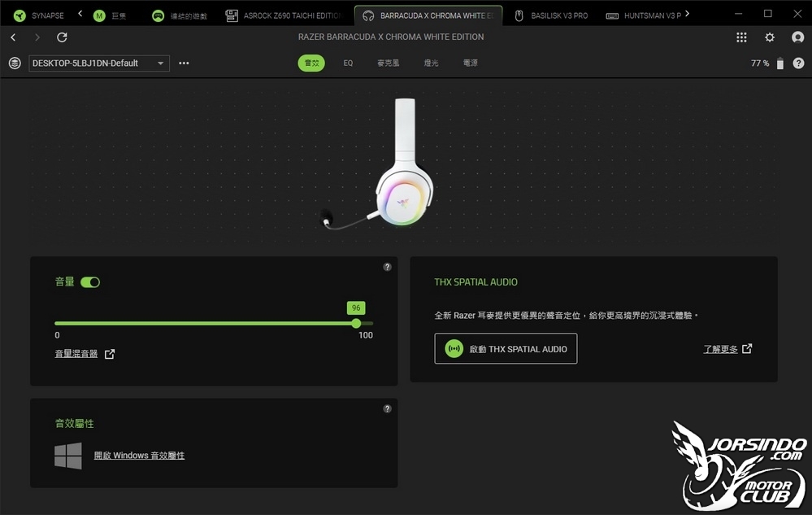Close the Synapse window
This screenshot has width=812, height=515.
click(797, 14)
